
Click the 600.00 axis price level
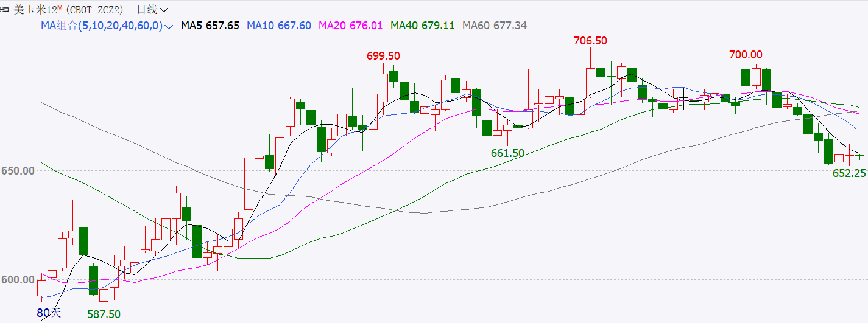tap(18, 280)
